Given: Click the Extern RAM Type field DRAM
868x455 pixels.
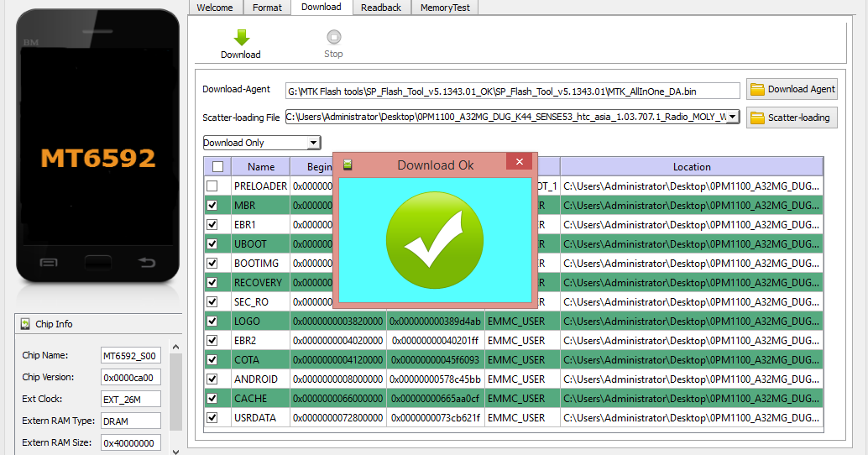Looking at the screenshot, I should (x=131, y=421).
